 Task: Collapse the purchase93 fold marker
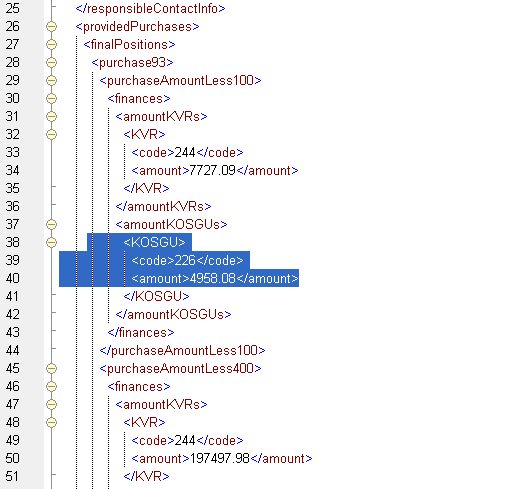click(x=51, y=63)
